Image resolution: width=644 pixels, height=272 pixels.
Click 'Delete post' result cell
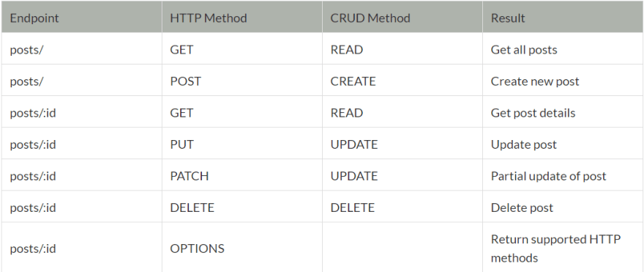(563, 207)
